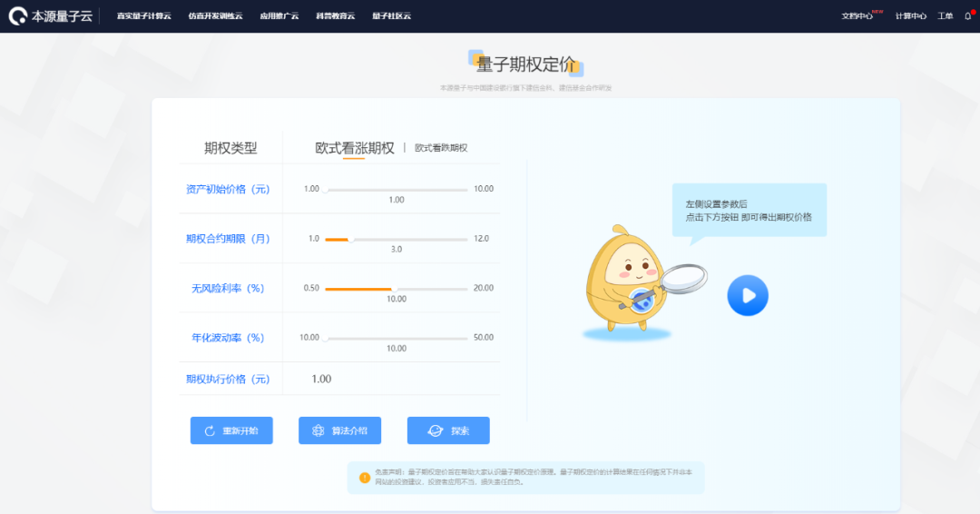
Task: Click the 无风险利率（%） label
Action: click(x=228, y=288)
